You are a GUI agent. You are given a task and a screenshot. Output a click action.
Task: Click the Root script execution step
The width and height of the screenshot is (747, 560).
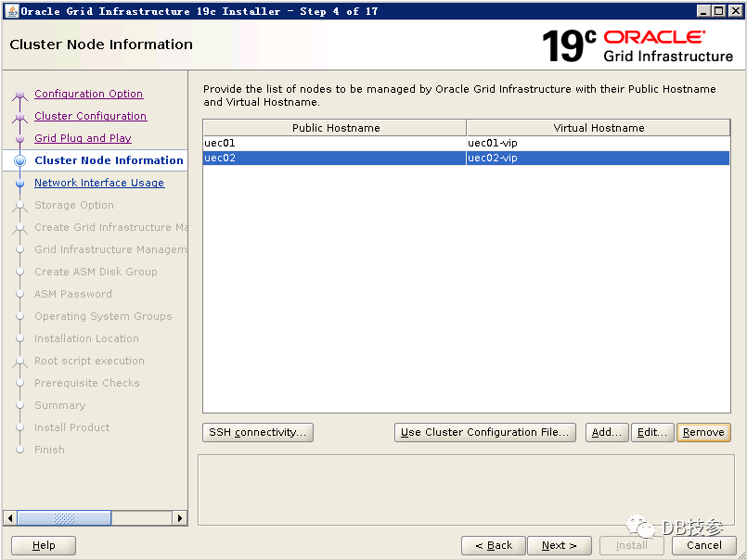pyautogui.click(x=90, y=361)
